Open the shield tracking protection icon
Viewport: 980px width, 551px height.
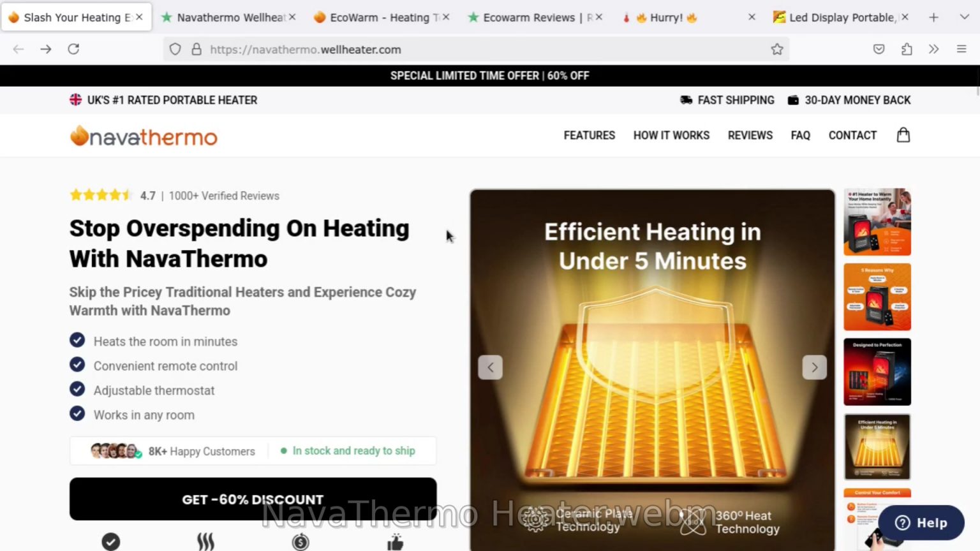click(x=174, y=48)
